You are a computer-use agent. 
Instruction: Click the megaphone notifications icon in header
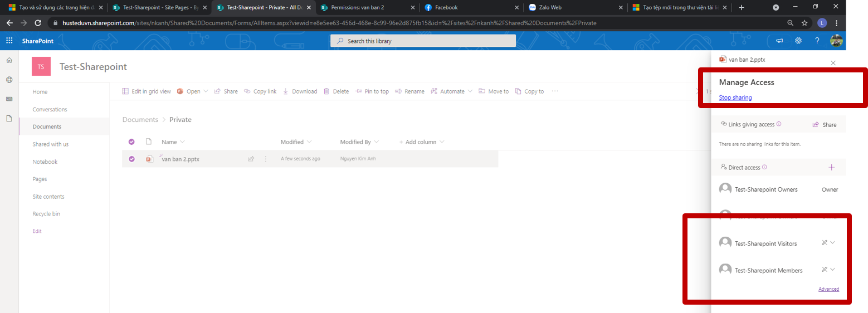coord(779,41)
